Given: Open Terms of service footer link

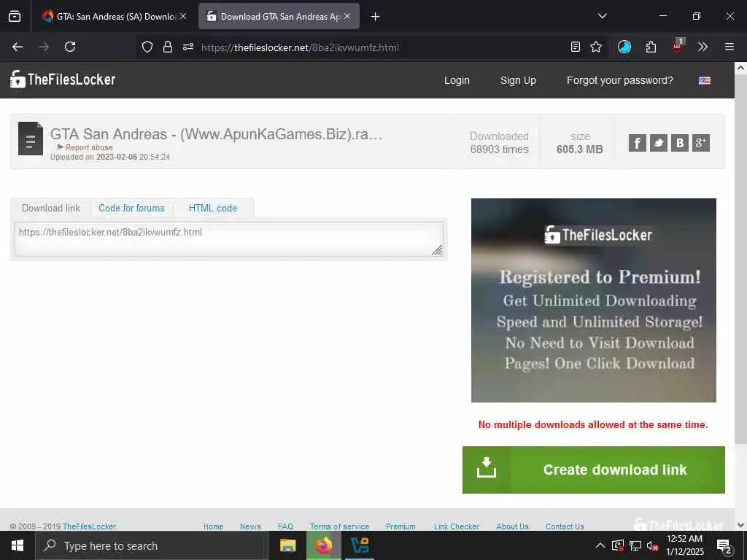Looking at the screenshot, I should (x=339, y=526).
